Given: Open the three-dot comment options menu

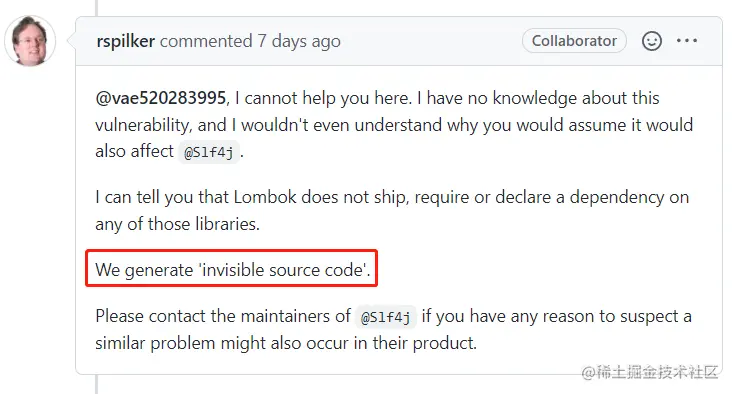Looking at the screenshot, I should [x=687, y=41].
